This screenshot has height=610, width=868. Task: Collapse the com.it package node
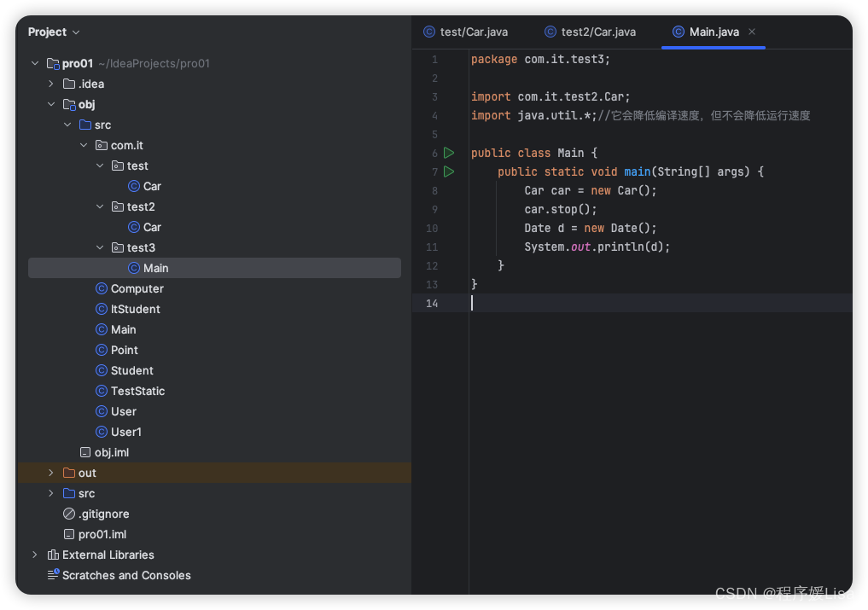(x=84, y=145)
